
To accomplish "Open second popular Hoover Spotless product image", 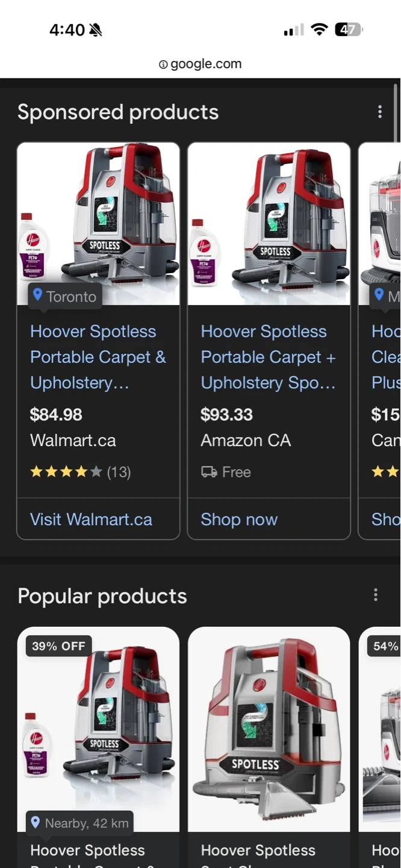I will tap(269, 729).
